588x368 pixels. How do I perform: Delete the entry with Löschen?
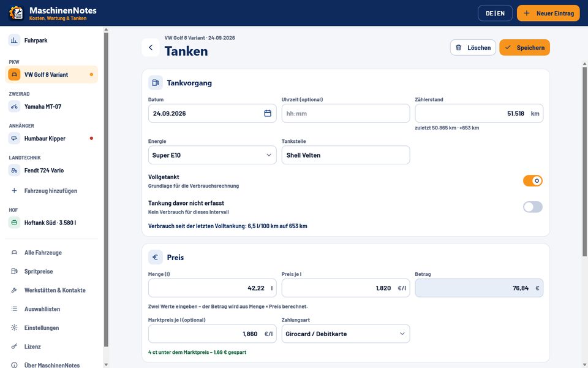(473, 48)
